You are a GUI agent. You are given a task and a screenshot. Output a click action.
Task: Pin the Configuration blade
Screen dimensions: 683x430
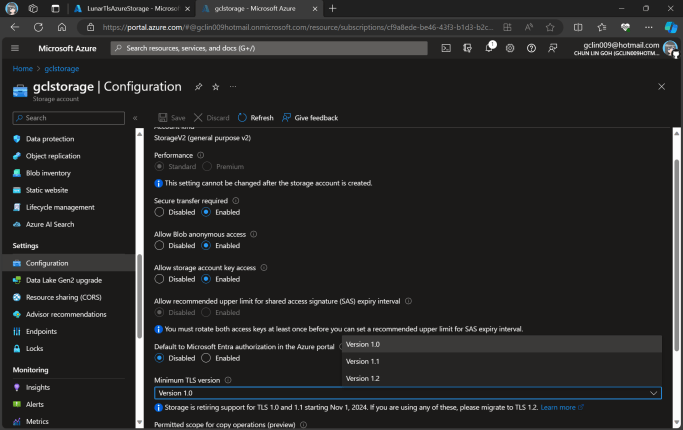point(198,87)
